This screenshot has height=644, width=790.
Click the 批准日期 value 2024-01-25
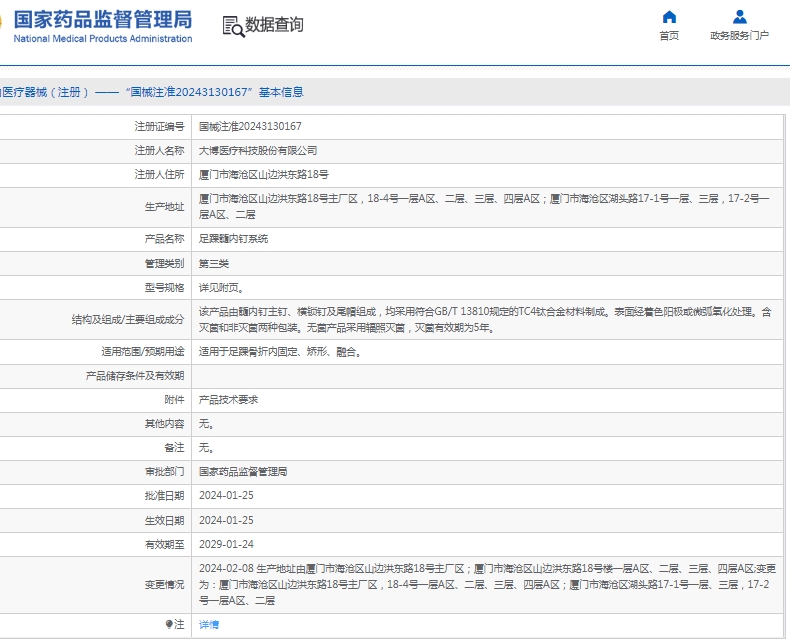point(226,496)
